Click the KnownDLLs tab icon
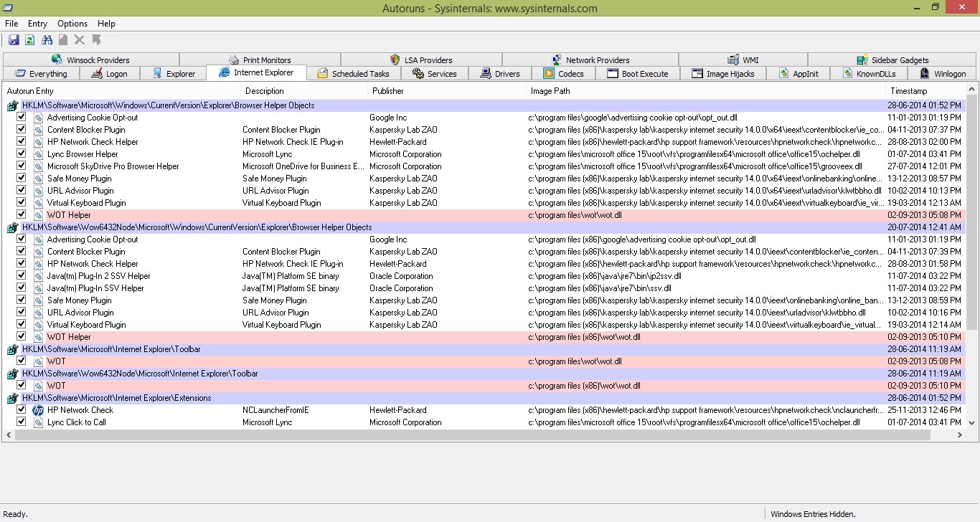The width and height of the screenshot is (980, 522). point(847,73)
